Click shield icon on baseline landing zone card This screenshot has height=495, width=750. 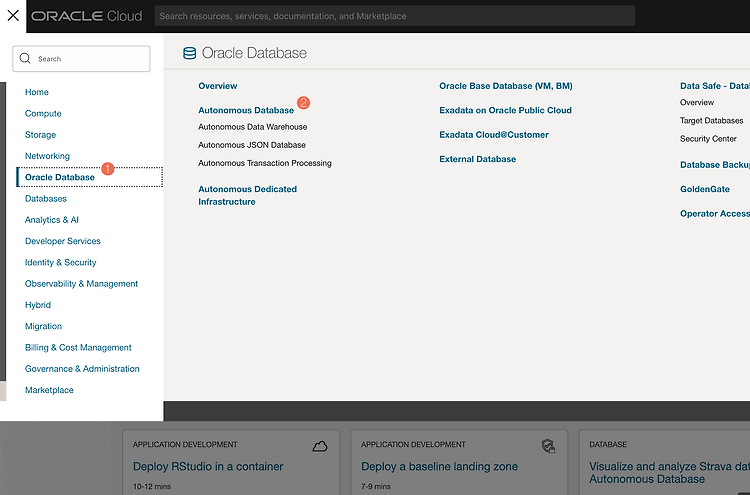(x=548, y=446)
